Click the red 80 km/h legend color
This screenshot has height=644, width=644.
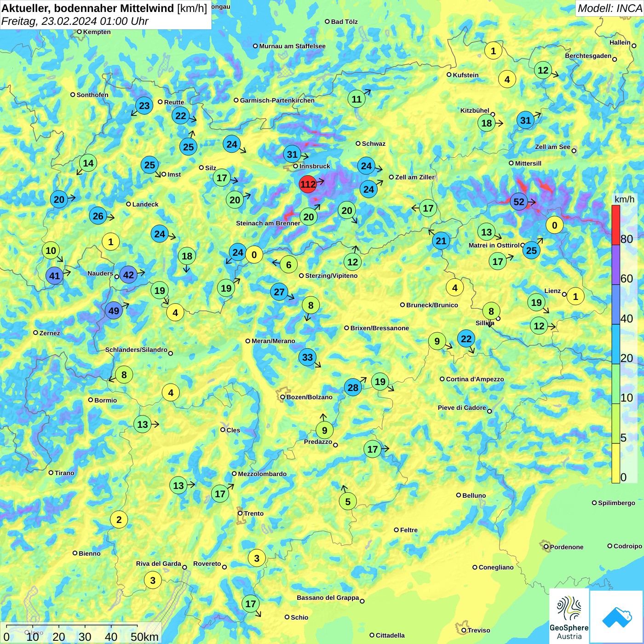[x=615, y=225]
